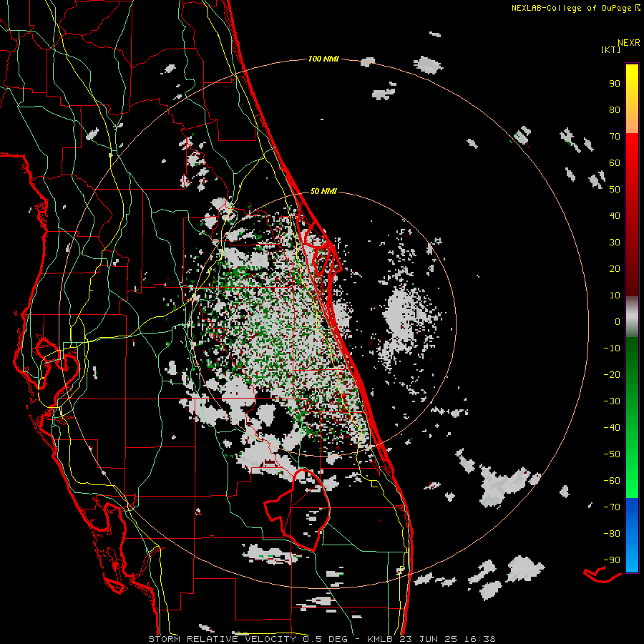644x644 pixels.
Task: Click the -70 value on velocity scale
Action: (x=612, y=507)
